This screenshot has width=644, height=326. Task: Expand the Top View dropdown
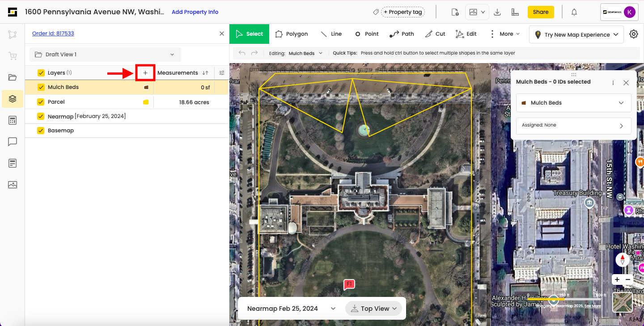[x=374, y=309]
